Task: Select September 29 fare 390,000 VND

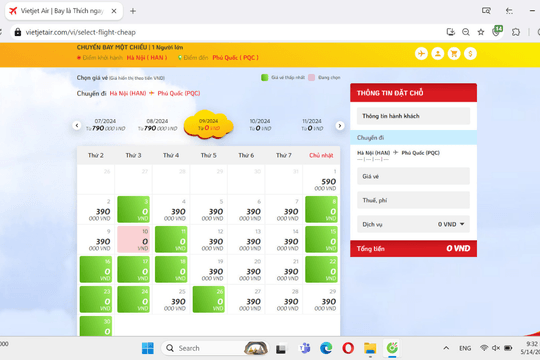Action: [321, 299]
